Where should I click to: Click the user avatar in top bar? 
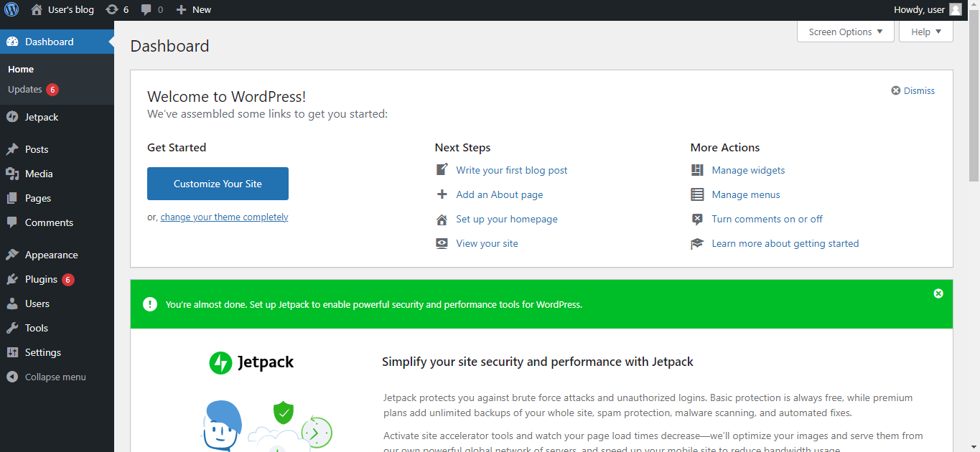tap(955, 9)
